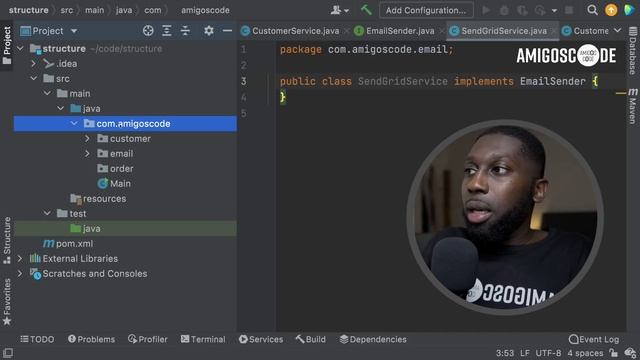
Task: Expand Scratches and Consoles node
Action: coord(20,273)
